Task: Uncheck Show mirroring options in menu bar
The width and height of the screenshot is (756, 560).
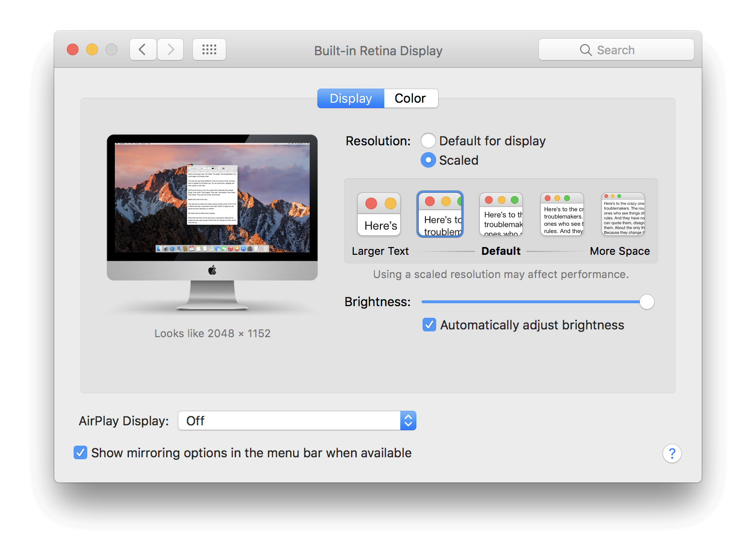Action: click(80, 452)
